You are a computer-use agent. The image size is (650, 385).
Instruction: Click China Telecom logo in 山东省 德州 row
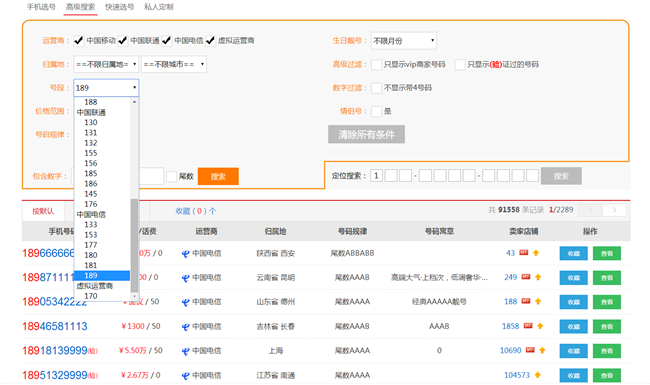click(186, 302)
